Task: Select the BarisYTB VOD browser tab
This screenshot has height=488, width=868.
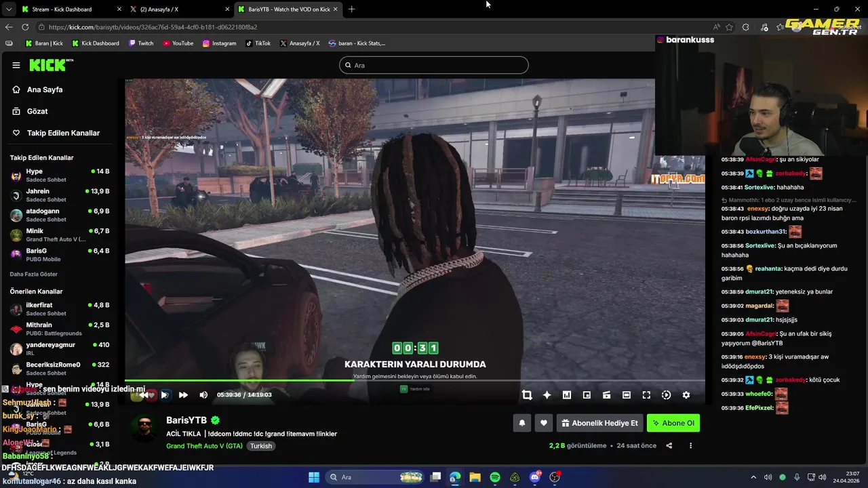Action: (x=288, y=9)
